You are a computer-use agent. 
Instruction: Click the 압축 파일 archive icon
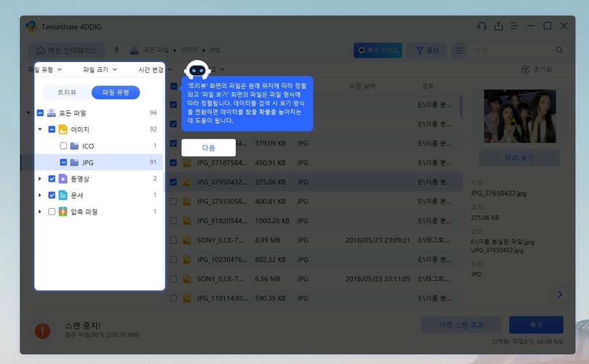63,212
